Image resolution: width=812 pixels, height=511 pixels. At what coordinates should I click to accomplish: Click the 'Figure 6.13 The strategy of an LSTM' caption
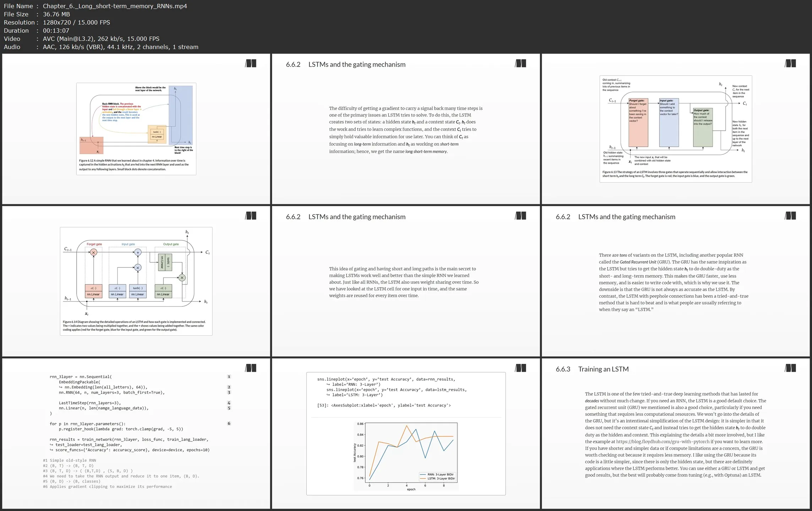click(675, 174)
